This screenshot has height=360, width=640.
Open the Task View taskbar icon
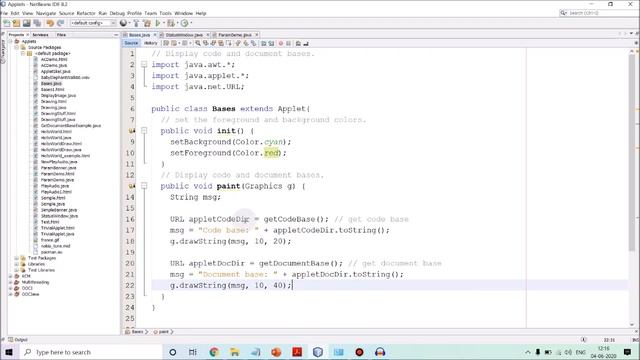point(193,352)
